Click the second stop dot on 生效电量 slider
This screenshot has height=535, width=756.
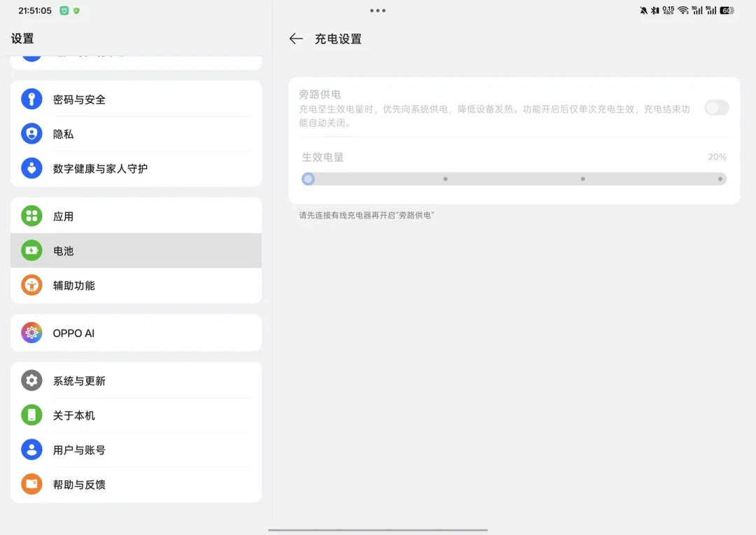445,179
